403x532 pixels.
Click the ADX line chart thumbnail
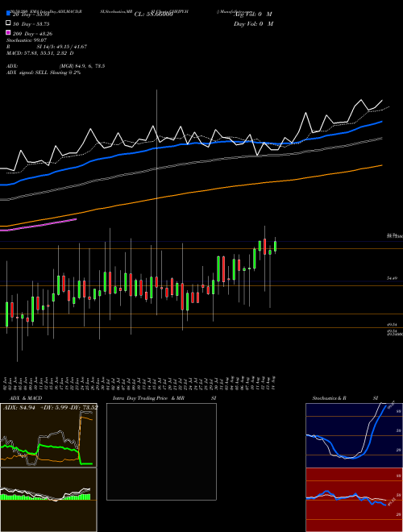click(x=48, y=435)
